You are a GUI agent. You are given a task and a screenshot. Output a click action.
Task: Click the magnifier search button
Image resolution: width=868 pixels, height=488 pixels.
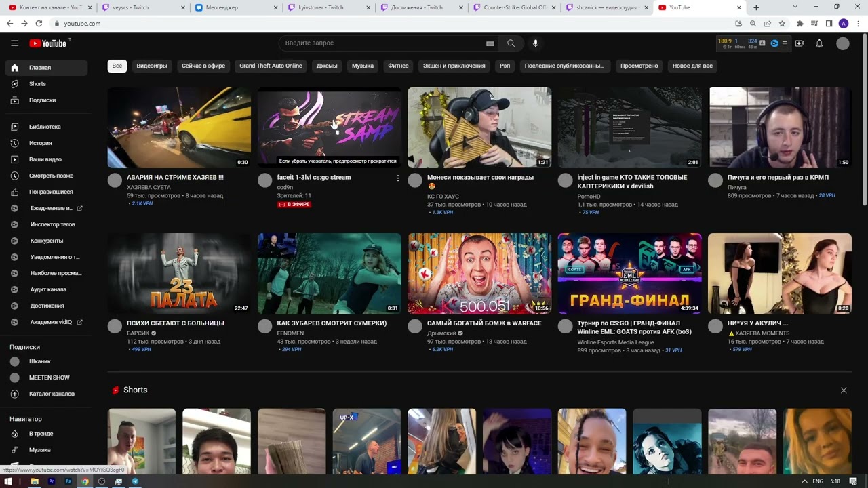pos(511,43)
